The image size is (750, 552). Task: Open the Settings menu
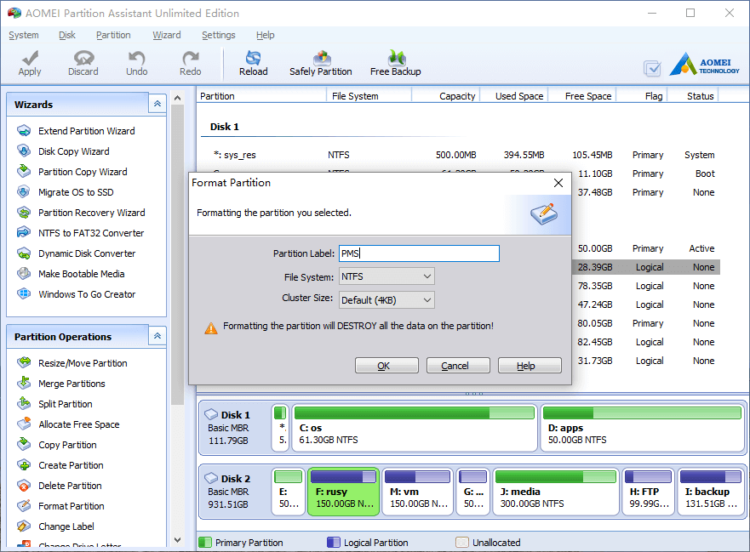219,35
